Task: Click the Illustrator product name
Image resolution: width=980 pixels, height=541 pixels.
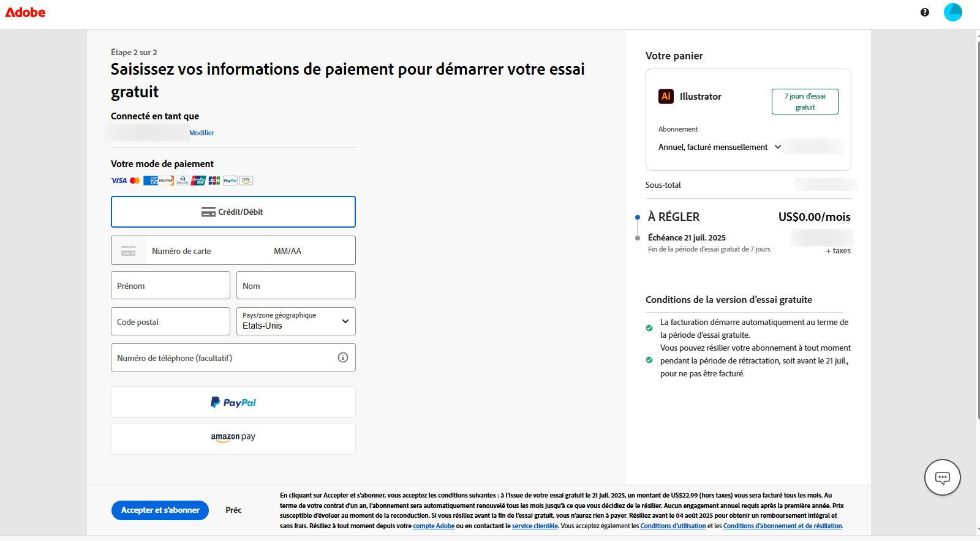Action: tap(700, 97)
